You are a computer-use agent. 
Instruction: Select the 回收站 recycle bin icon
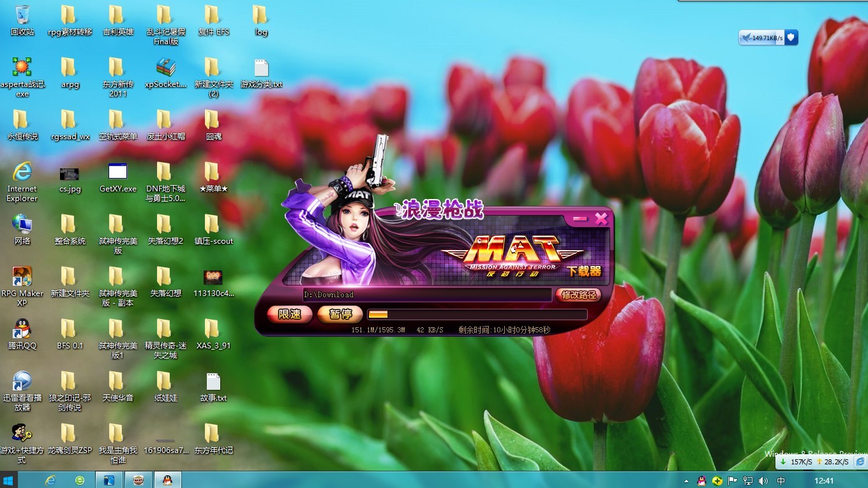tap(22, 20)
